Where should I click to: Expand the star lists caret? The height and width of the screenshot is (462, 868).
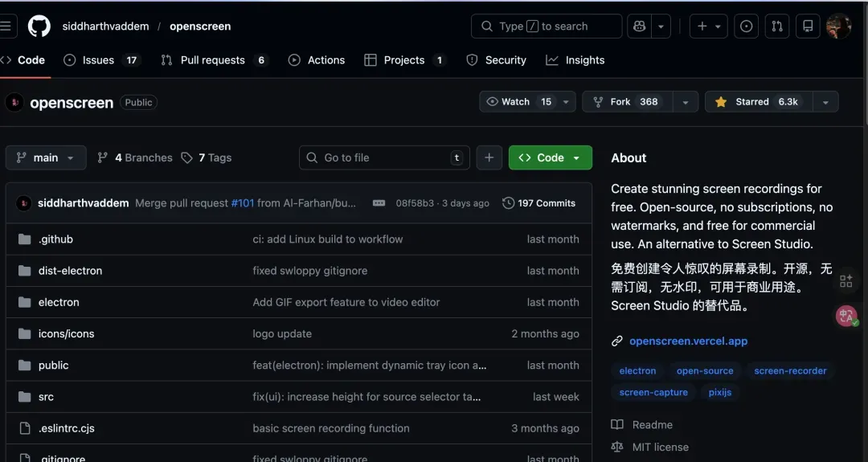[x=825, y=102]
